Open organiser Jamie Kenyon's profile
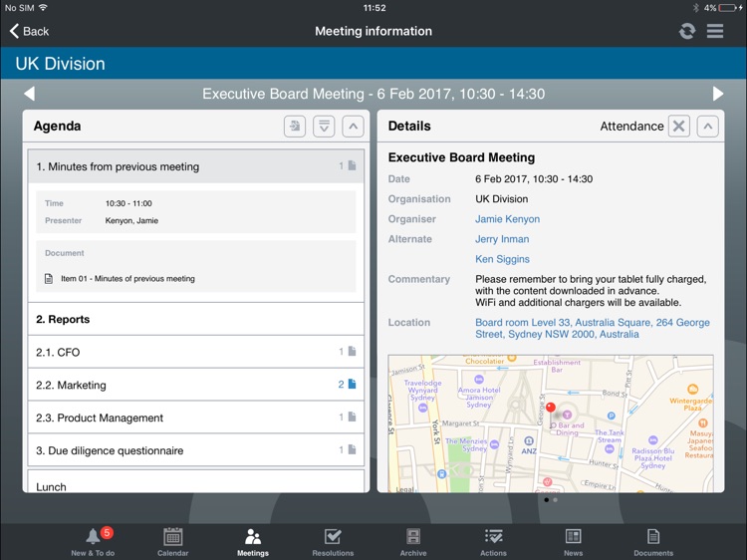This screenshot has height=560, width=747. click(x=507, y=219)
